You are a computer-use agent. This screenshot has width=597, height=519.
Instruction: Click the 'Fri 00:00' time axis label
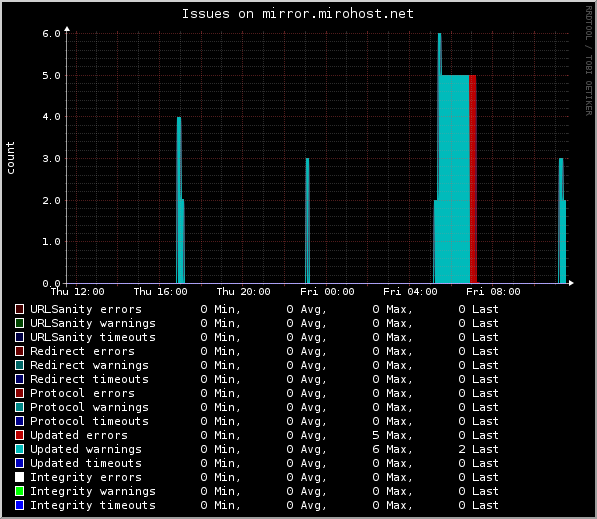[x=327, y=292]
